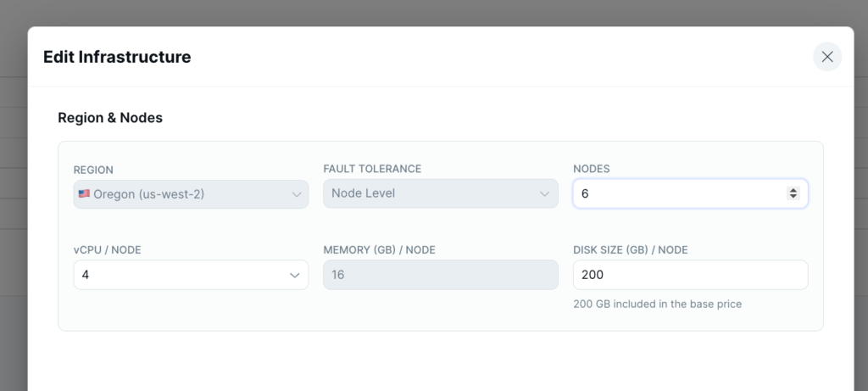Increase node count with the up stepper arrow
The height and width of the screenshot is (391, 868).
(793, 190)
